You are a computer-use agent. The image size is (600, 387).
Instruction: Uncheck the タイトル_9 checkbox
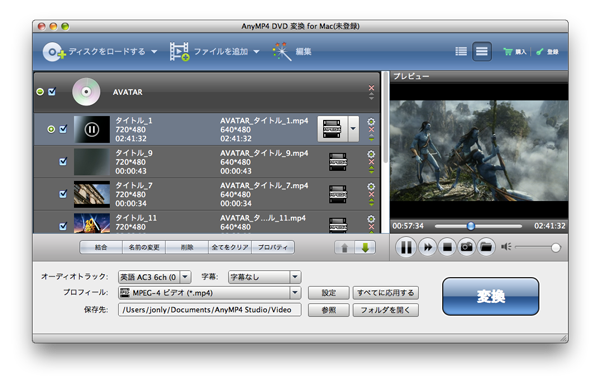[x=63, y=161]
